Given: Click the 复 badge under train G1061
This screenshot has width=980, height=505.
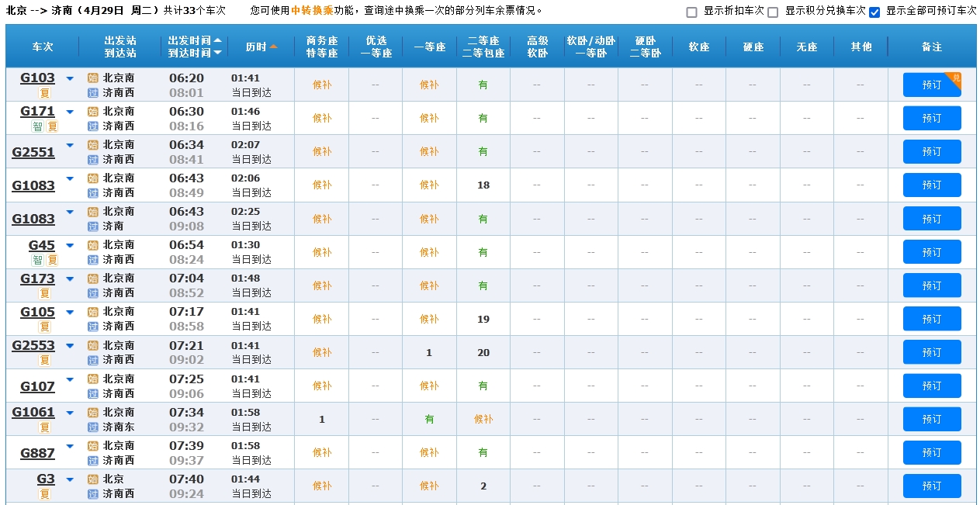Looking at the screenshot, I should 45,427.
